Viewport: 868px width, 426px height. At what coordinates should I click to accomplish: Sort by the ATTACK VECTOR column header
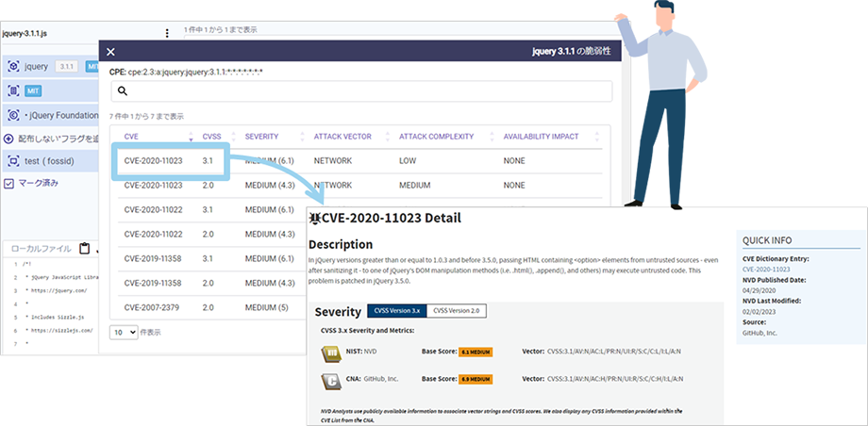tap(342, 137)
